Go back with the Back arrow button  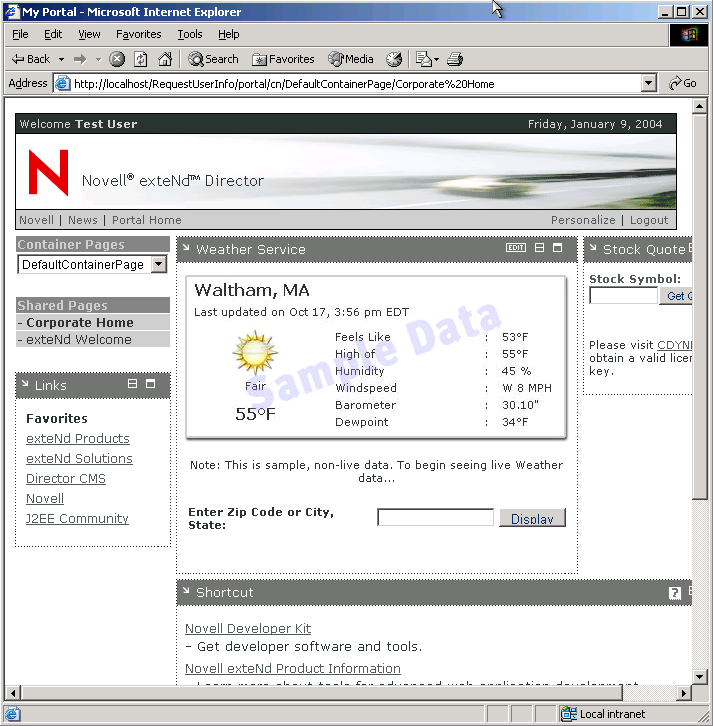click(x=31, y=59)
